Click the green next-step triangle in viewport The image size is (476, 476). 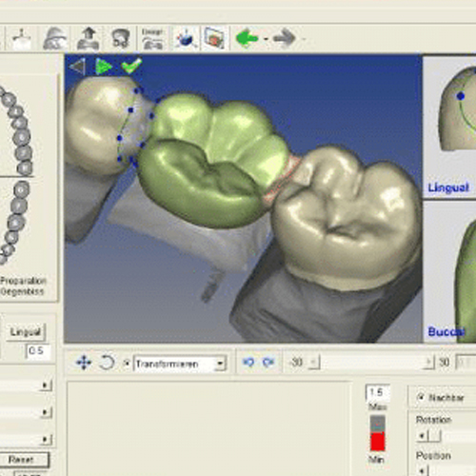coord(104,67)
